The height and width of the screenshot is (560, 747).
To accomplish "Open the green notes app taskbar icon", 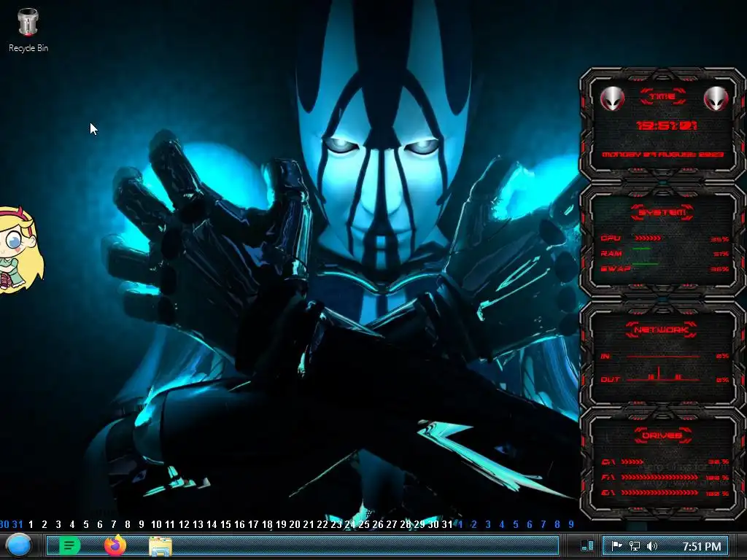I will [69, 545].
